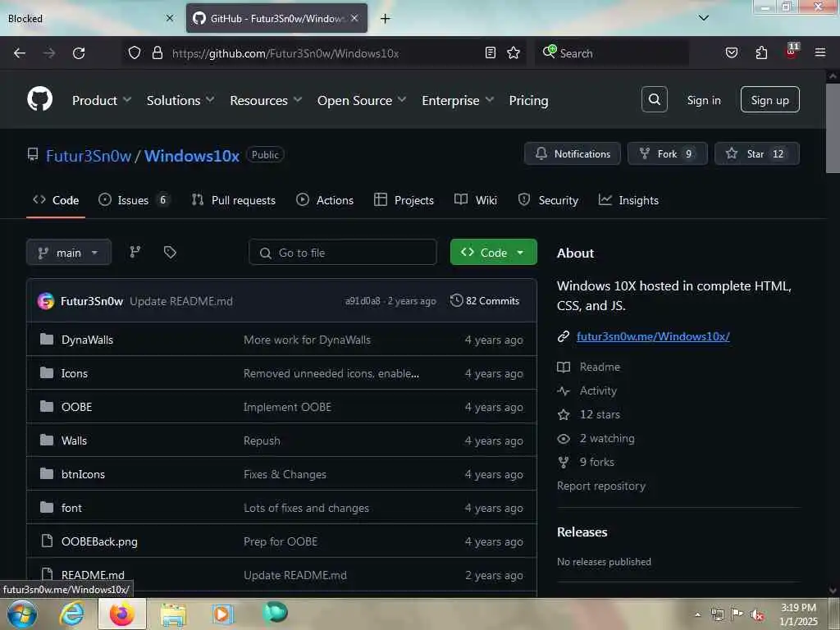Click the Windows Start orb
The width and height of the screenshot is (840, 630).
pyautogui.click(x=22, y=614)
